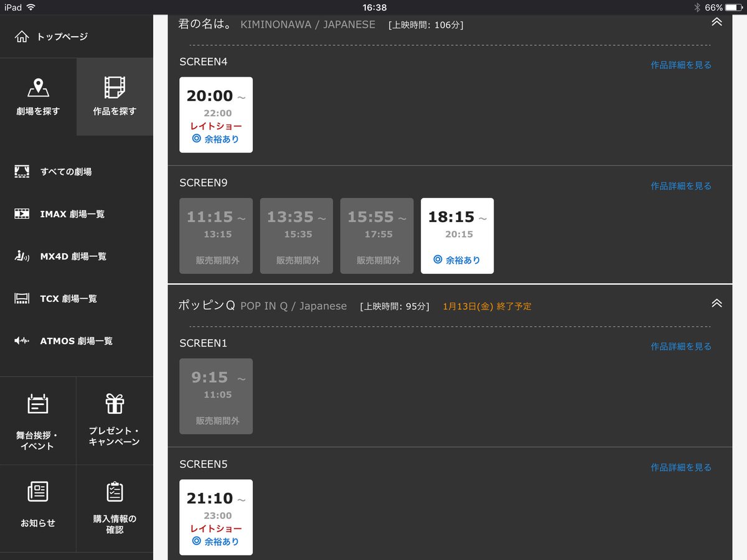Open the 購入情報の確認 clipboard icon
The height and width of the screenshot is (560, 747).
115,492
